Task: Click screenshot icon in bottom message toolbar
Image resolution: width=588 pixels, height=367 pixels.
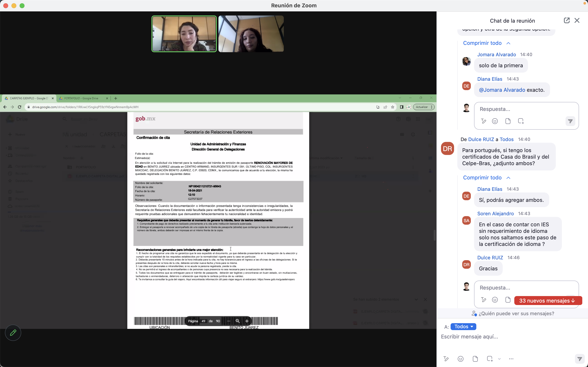Action: point(490,359)
